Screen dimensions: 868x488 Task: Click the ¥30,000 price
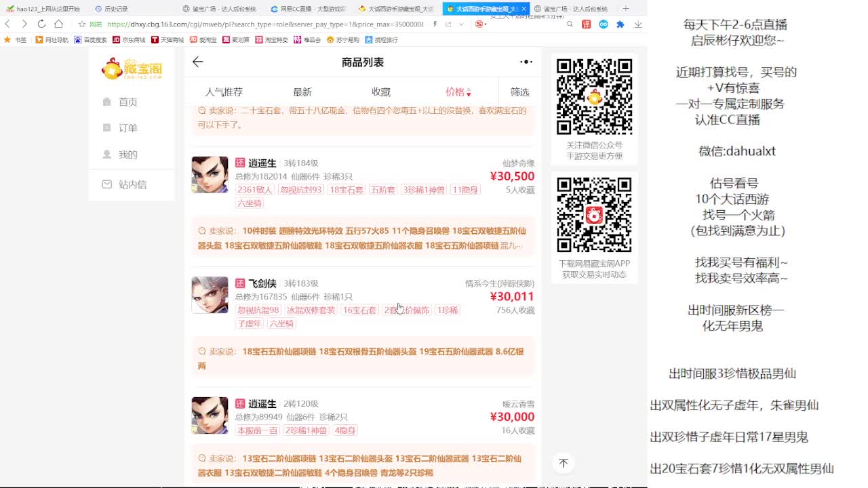coord(512,417)
